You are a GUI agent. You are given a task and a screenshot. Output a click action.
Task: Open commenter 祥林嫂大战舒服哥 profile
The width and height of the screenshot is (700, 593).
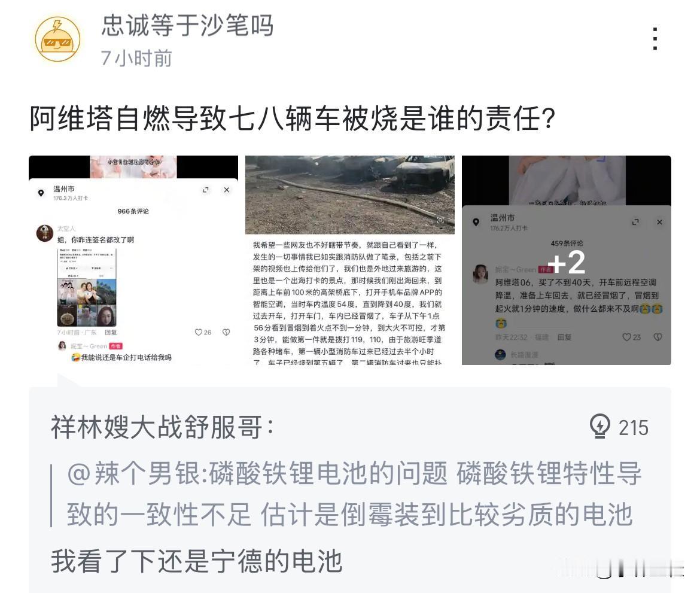point(163,427)
